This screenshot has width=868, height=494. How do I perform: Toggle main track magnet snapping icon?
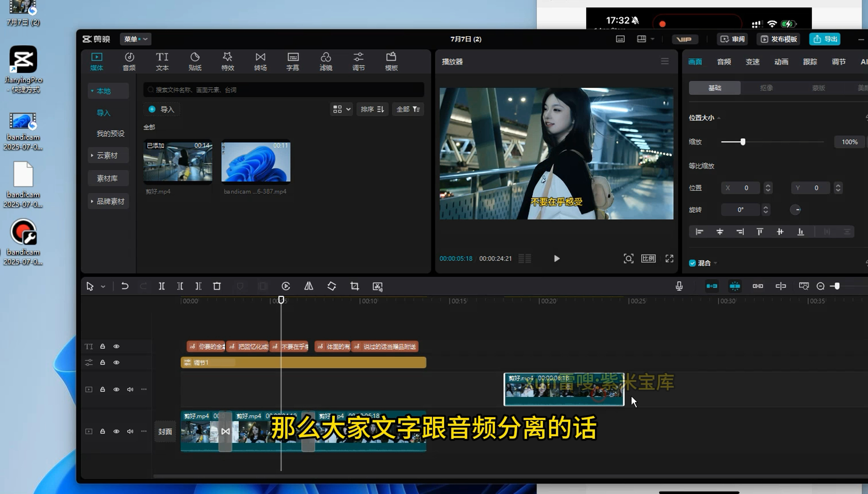point(712,286)
